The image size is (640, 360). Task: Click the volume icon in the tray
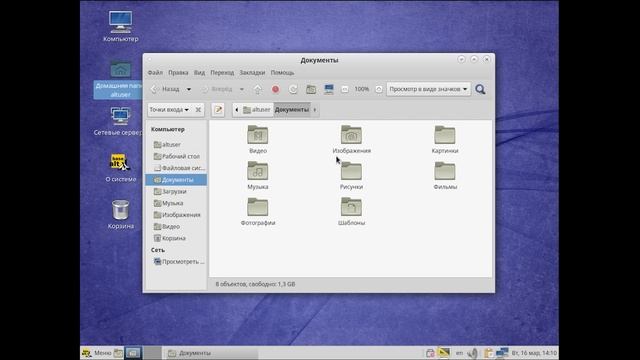point(473,353)
